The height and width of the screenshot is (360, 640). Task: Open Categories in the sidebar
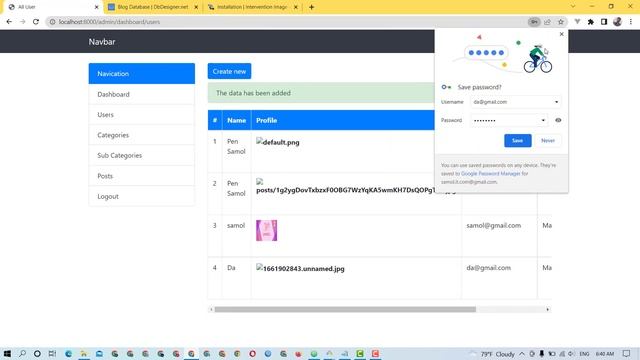tap(142, 135)
